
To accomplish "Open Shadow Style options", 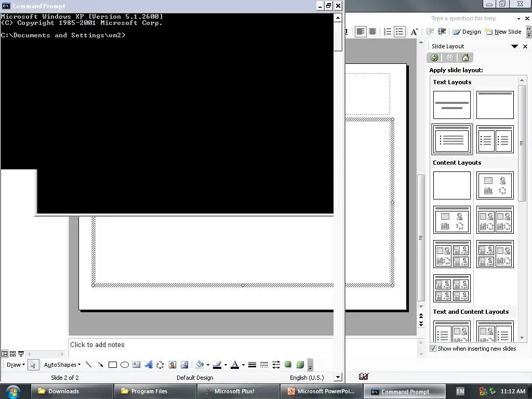I will click(x=288, y=365).
